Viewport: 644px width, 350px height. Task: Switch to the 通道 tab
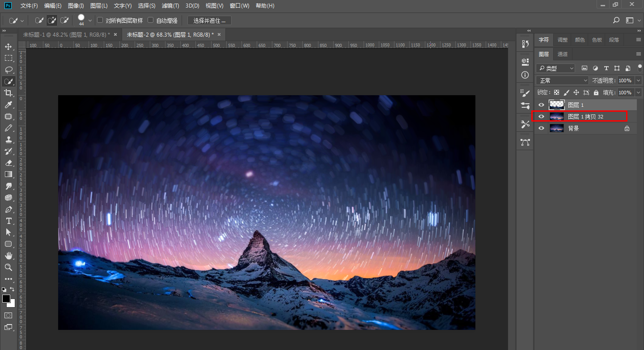coord(562,54)
